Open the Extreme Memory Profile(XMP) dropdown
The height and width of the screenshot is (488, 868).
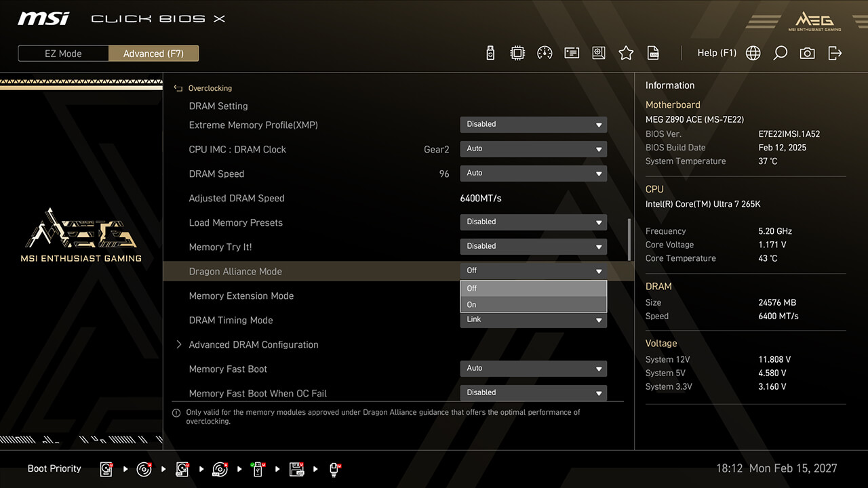pyautogui.click(x=533, y=125)
